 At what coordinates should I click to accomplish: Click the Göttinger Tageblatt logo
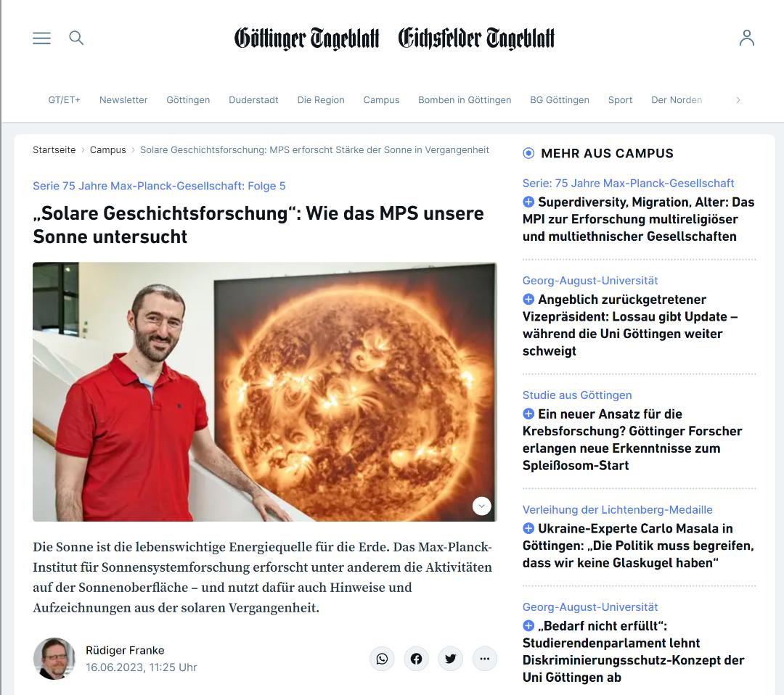coord(306,38)
